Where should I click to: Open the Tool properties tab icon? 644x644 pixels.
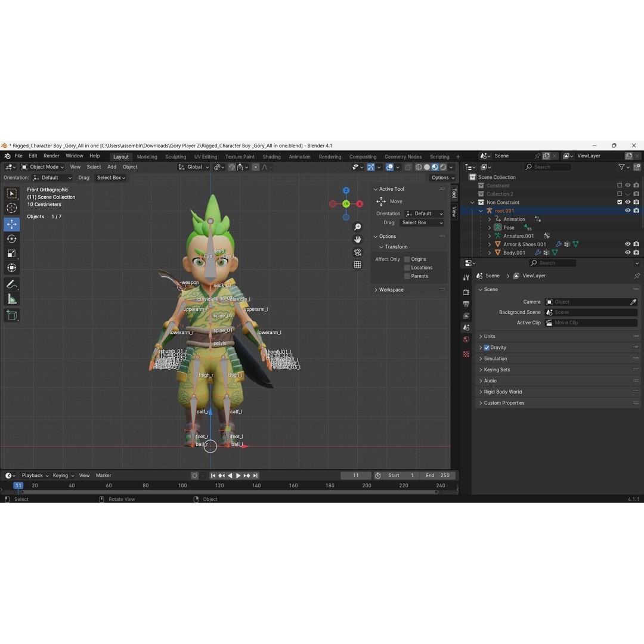466,278
